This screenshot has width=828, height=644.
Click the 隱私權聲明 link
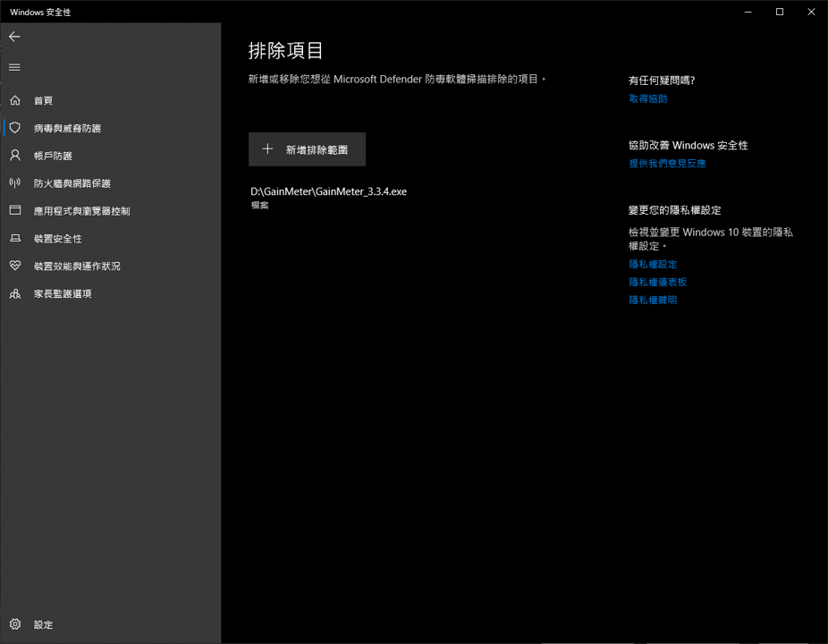click(653, 300)
